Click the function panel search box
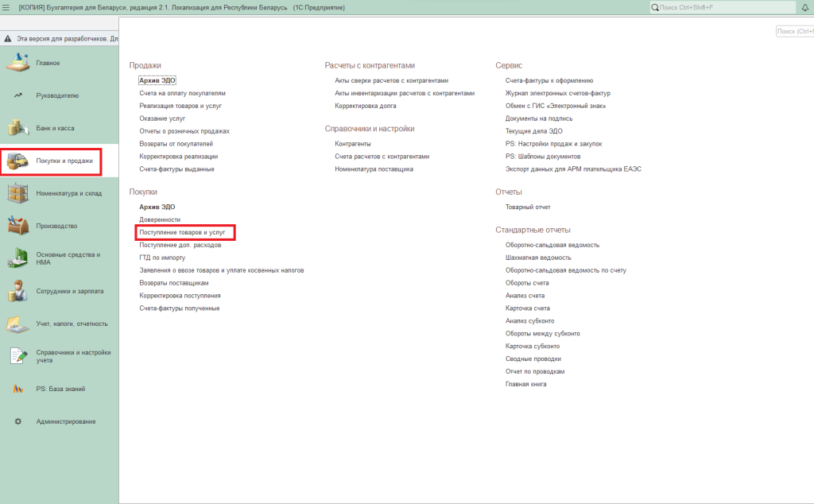This screenshot has width=814, height=504. coord(795,31)
